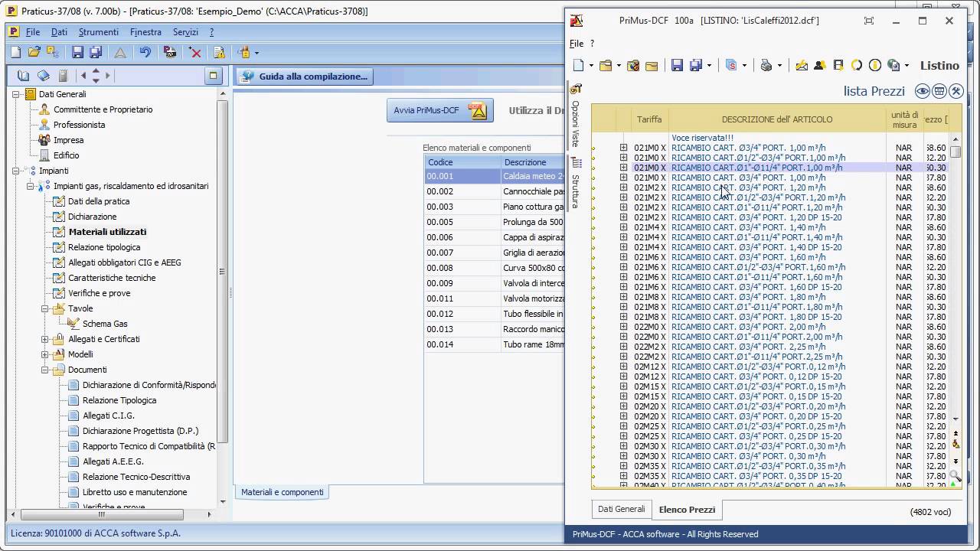Click Users icon in PriMus-DCF toolbar

click(820, 66)
